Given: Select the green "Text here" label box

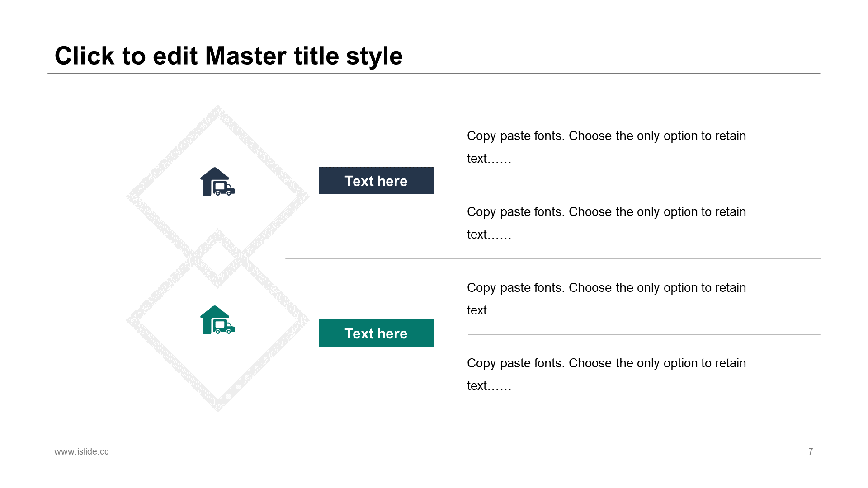Looking at the screenshot, I should [376, 333].
